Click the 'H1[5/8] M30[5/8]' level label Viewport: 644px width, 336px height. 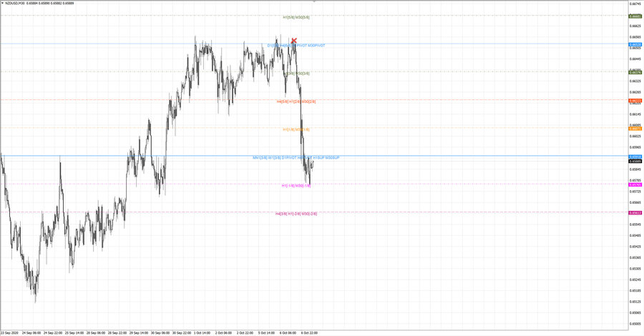click(x=296, y=18)
